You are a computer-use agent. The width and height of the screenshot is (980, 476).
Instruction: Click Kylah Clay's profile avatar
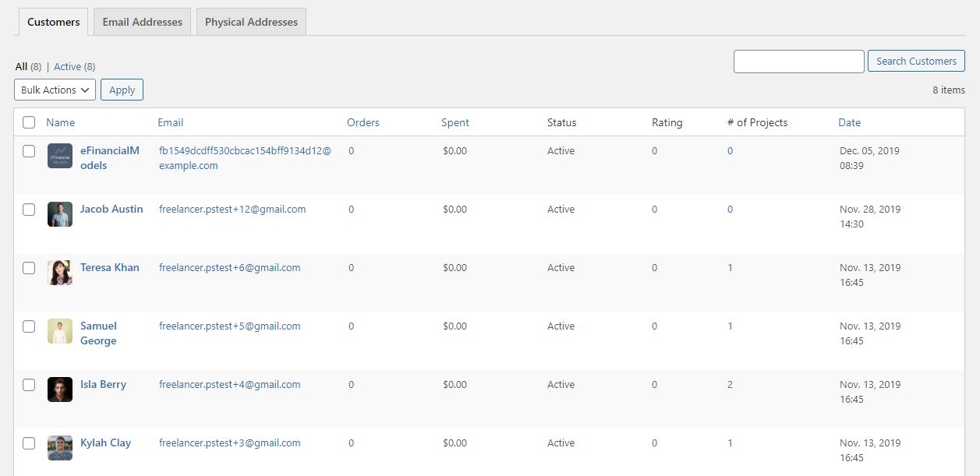point(60,448)
